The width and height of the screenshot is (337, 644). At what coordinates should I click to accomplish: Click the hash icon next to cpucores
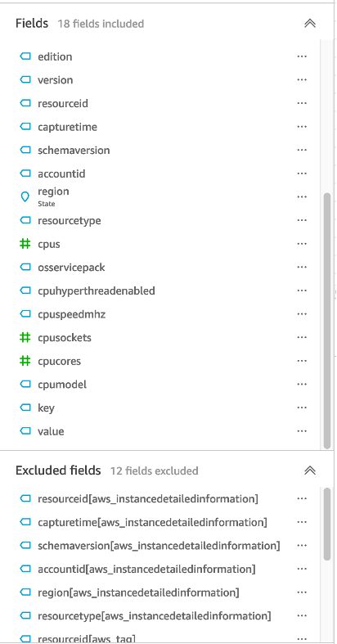click(25, 361)
